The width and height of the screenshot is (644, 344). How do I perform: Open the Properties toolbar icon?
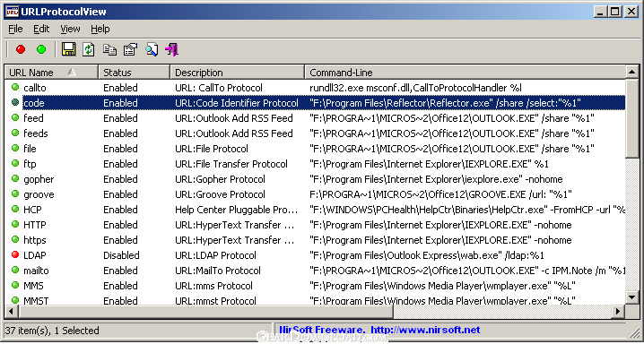130,49
